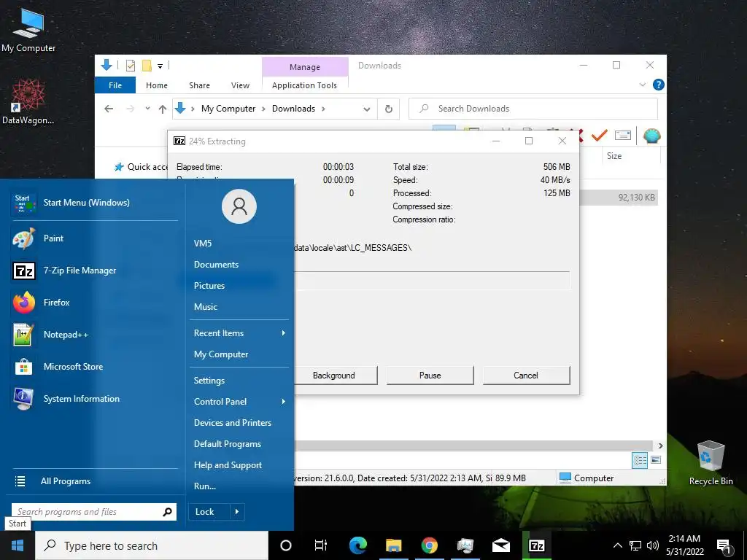The height and width of the screenshot is (560, 747).
Task: Show hidden tray icons
Action: [617, 545]
